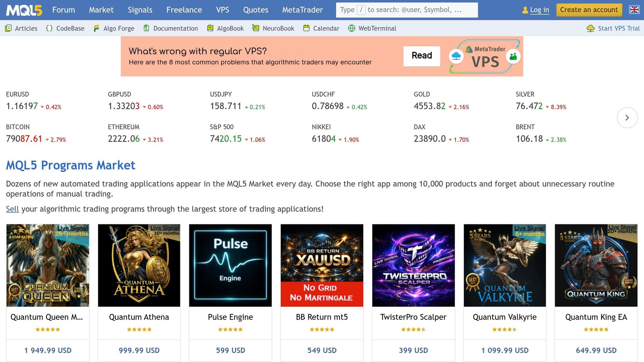Screen dimensions: 644x362
Task: Click the 399 USD price button
Action: click(414, 350)
